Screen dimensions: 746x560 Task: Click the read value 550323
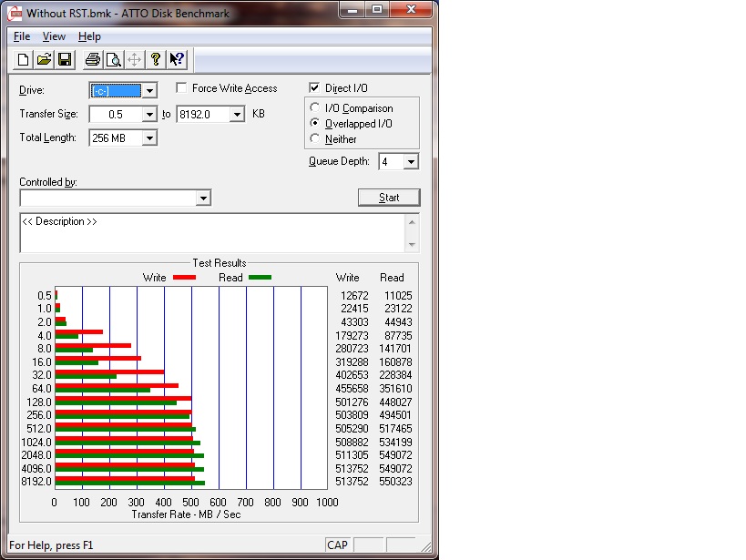[395, 482]
